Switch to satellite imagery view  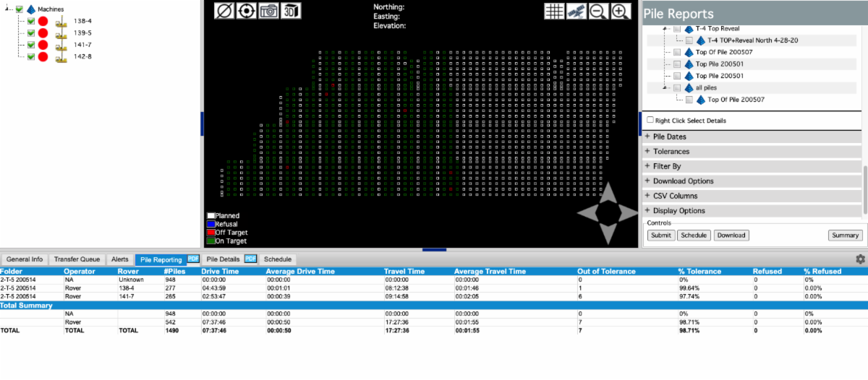(576, 11)
